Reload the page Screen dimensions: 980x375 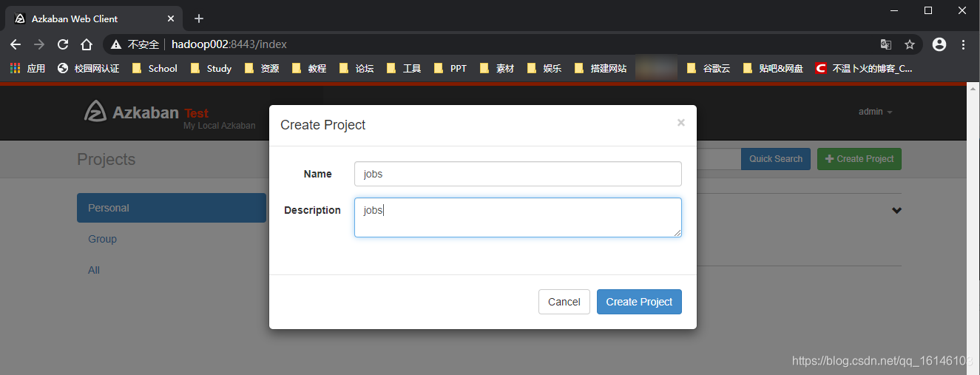point(63,44)
